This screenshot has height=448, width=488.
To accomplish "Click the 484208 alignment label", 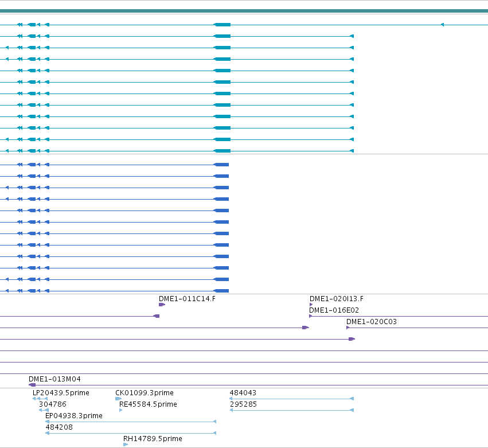I will pos(59,427).
